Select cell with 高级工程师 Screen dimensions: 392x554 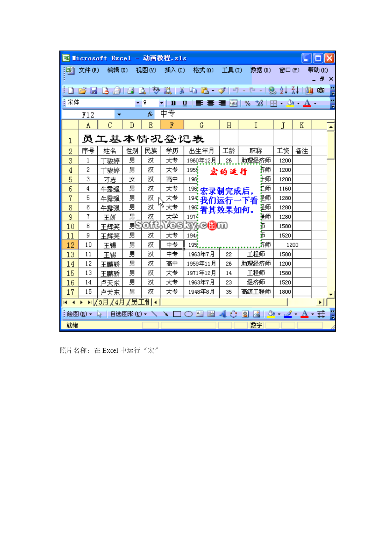(256, 292)
